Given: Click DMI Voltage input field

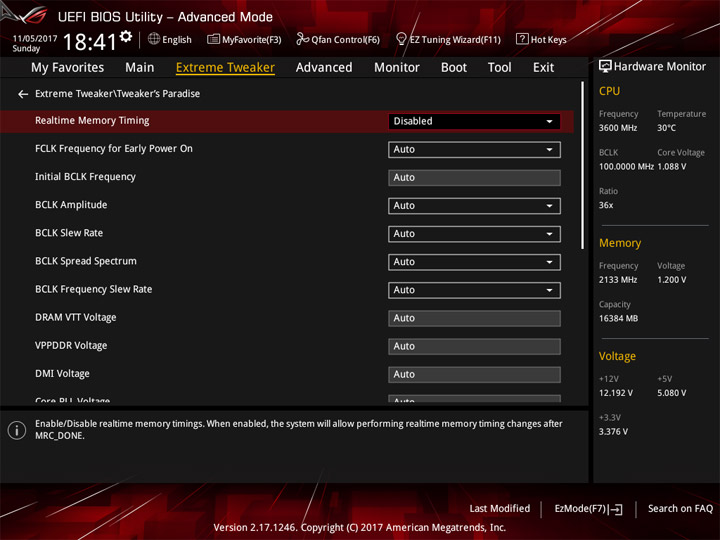Looking at the screenshot, I should [x=474, y=374].
